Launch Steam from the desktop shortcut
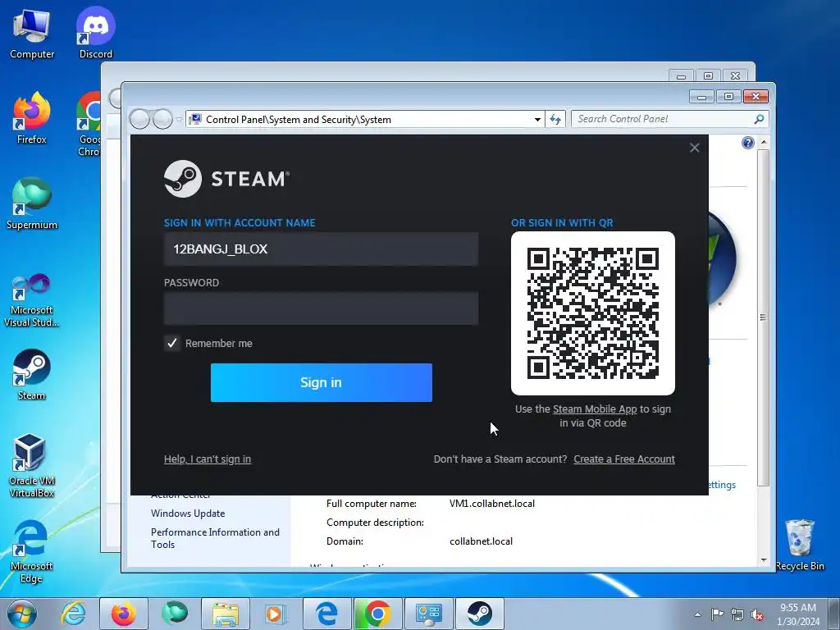840x630 pixels. [x=32, y=375]
